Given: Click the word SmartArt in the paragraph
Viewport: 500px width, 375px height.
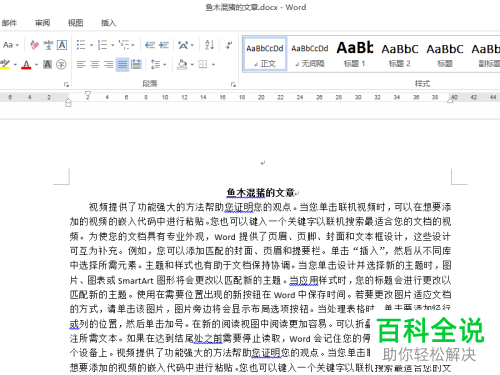Looking at the screenshot, I should 136,280.
